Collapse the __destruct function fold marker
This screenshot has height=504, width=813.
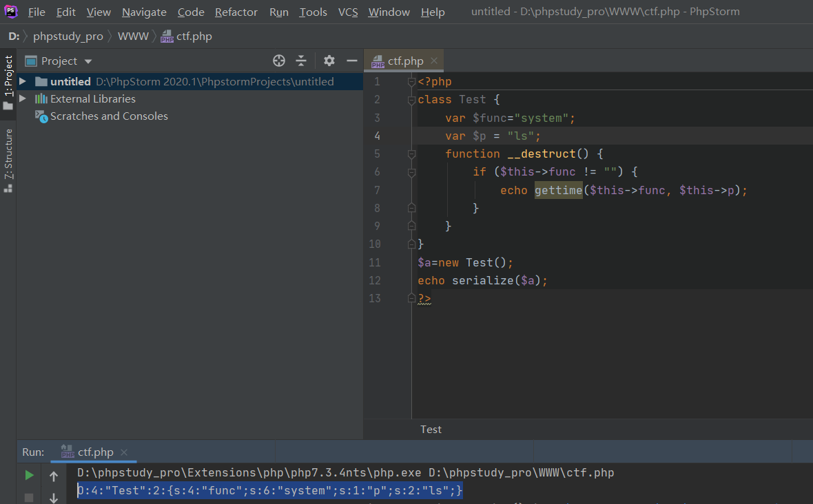pos(411,154)
